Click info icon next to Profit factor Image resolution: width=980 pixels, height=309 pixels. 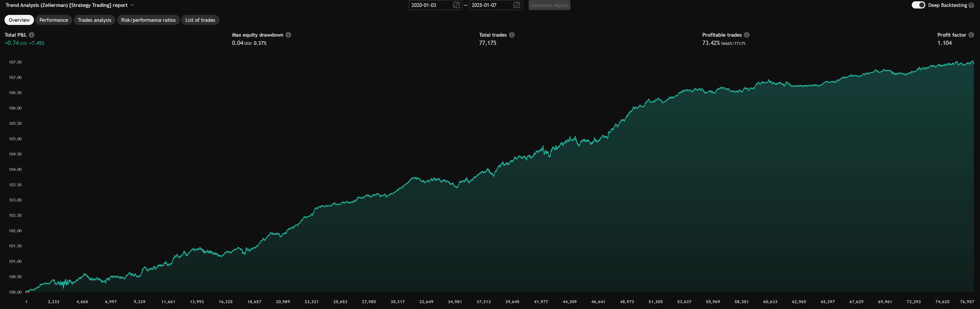pyautogui.click(x=971, y=35)
